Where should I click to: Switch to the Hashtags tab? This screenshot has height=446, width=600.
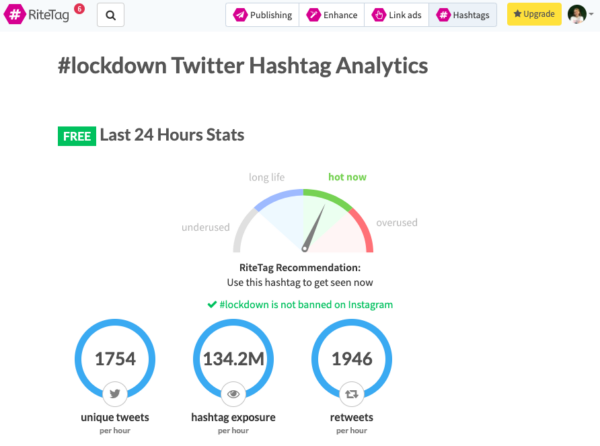pyautogui.click(x=463, y=15)
